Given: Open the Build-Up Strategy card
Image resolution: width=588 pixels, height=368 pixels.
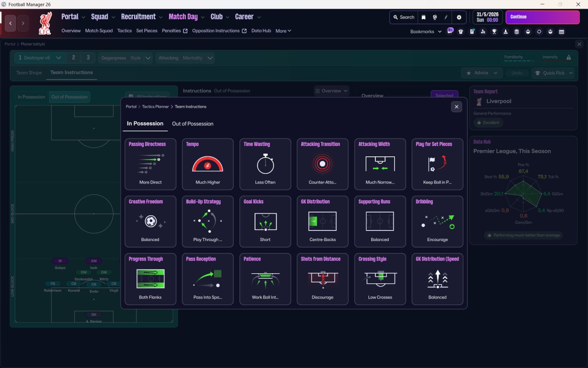Looking at the screenshot, I should 208,222.
